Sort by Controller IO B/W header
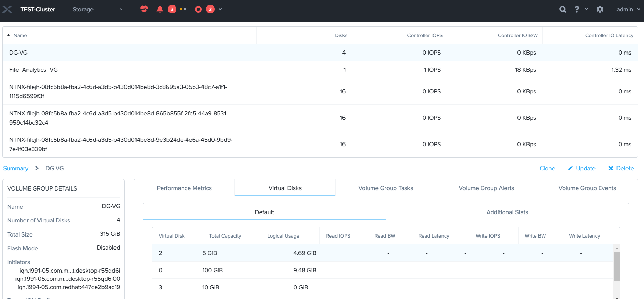644x299 pixels. [x=518, y=35]
